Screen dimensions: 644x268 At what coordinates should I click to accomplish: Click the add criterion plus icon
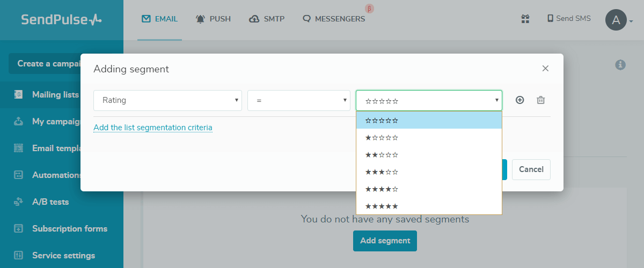[x=519, y=100]
